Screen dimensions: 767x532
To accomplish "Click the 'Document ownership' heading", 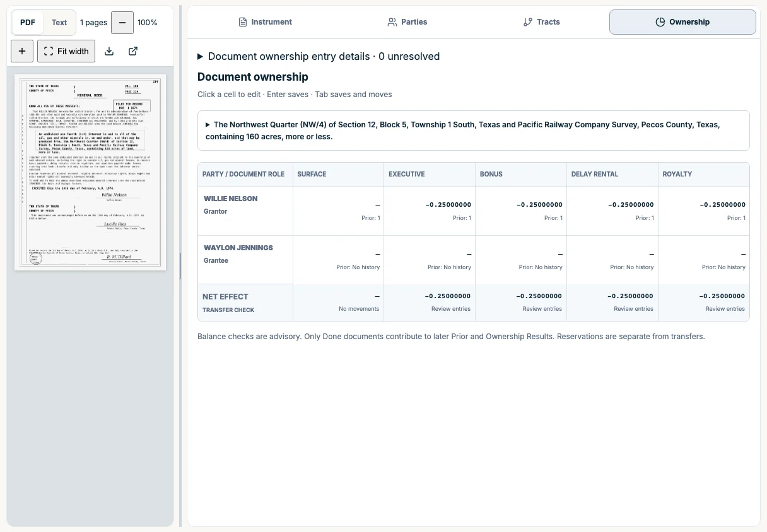I will (x=253, y=77).
